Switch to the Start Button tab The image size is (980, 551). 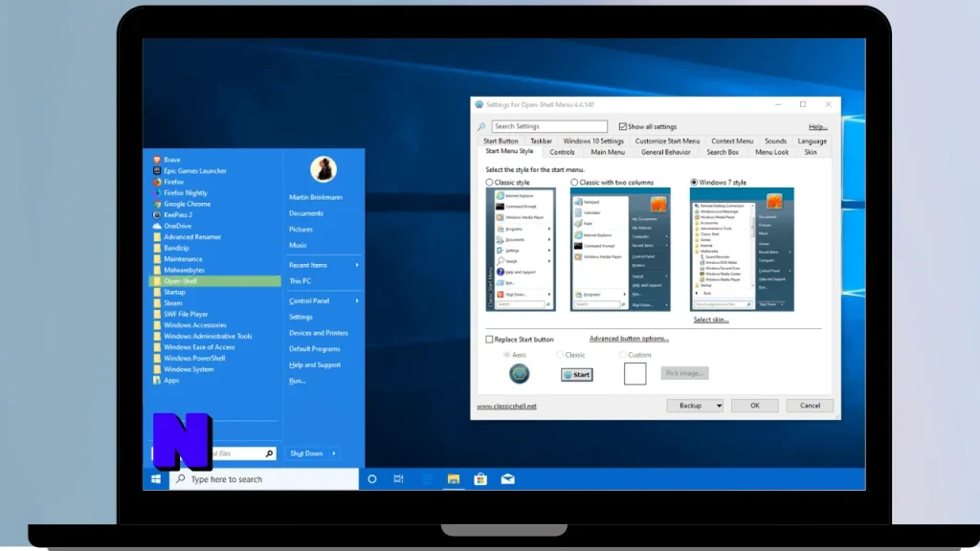coord(501,142)
